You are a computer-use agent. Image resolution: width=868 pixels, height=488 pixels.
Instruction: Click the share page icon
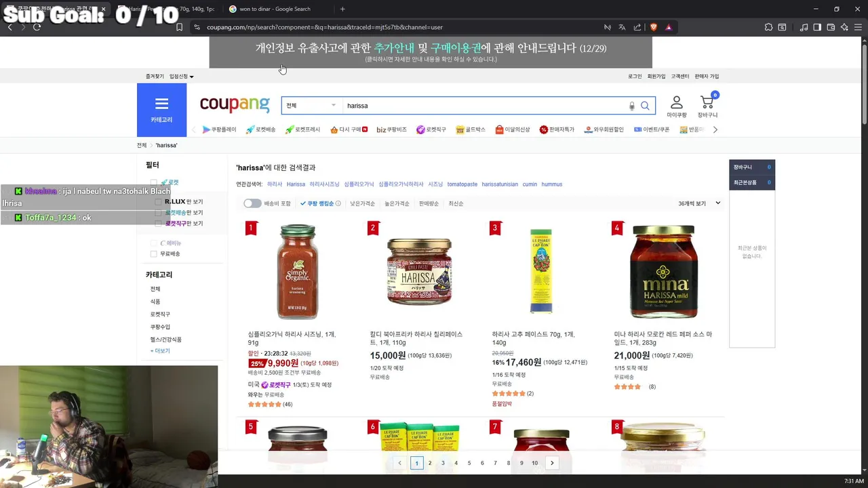(x=637, y=27)
